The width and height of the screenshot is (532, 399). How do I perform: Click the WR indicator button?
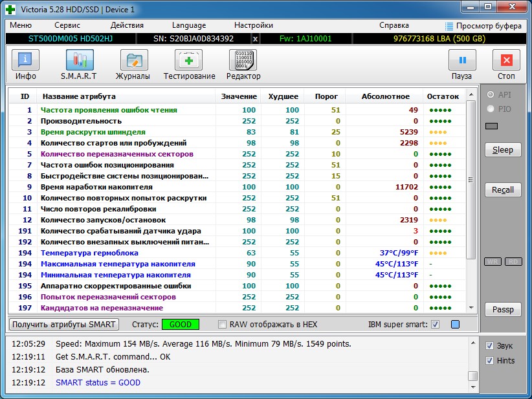(493, 262)
